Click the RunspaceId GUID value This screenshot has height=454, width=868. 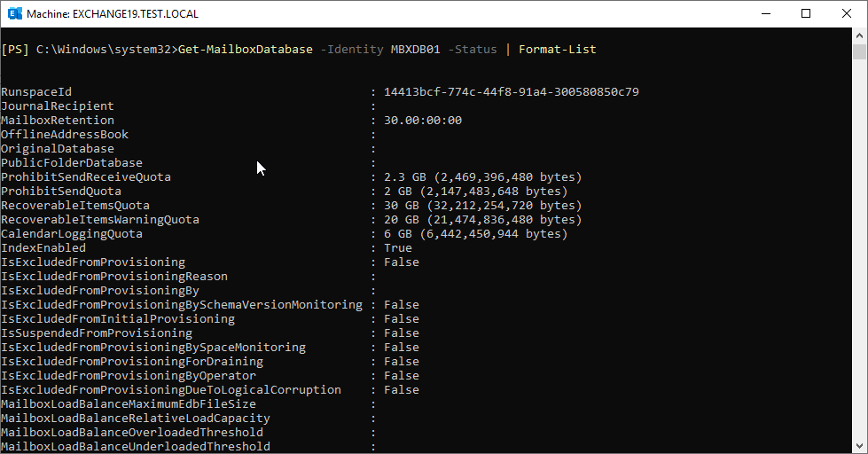(512, 92)
